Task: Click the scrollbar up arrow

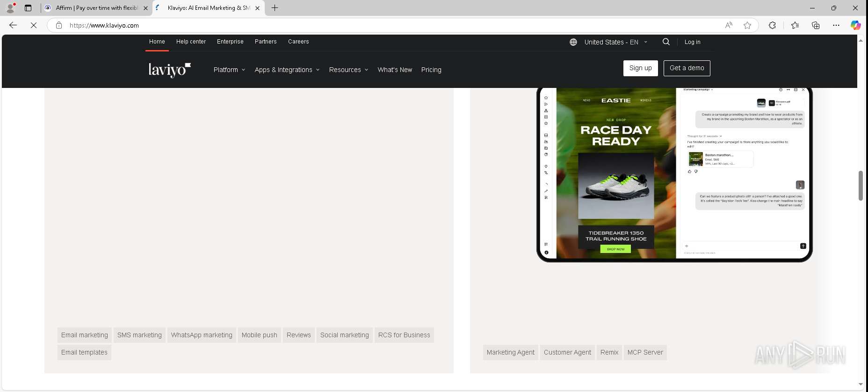Action: tap(861, 41)
